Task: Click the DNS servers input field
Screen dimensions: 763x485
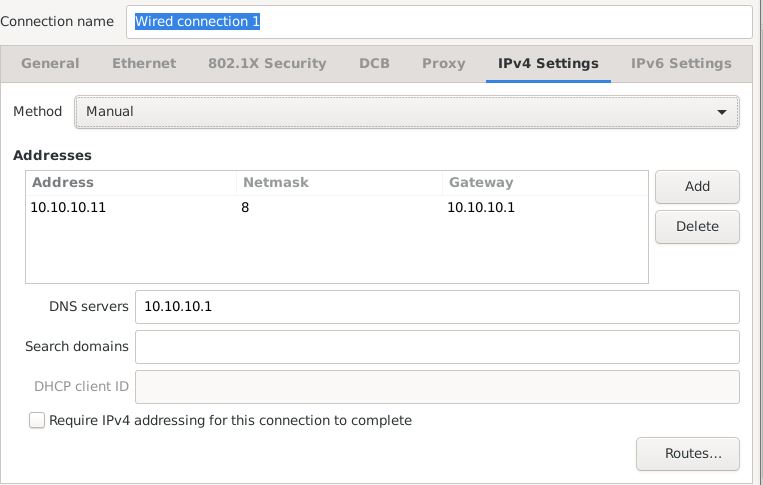Action: 437,307
